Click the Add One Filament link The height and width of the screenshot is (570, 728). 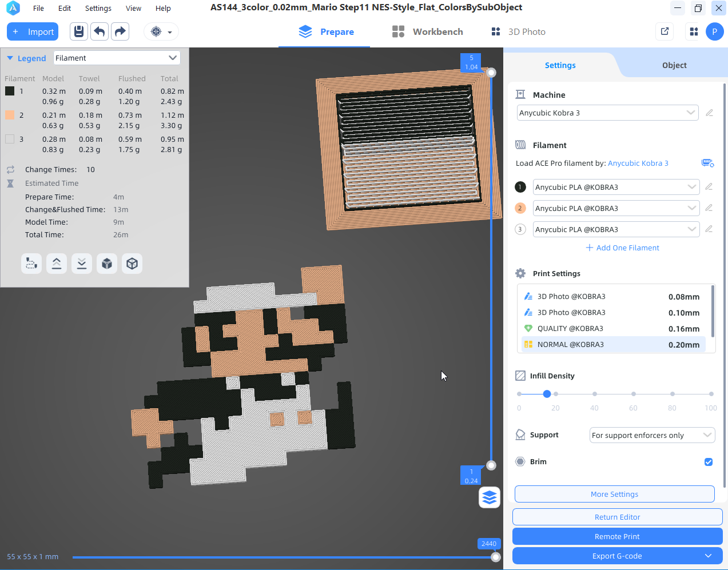click(622, 248)
